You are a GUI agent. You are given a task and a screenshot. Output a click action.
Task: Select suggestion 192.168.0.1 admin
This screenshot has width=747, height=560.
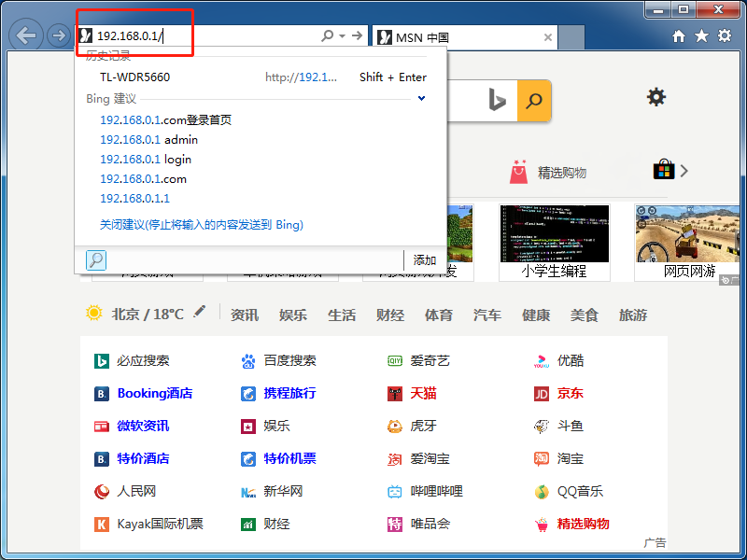(x=148, y=139)
